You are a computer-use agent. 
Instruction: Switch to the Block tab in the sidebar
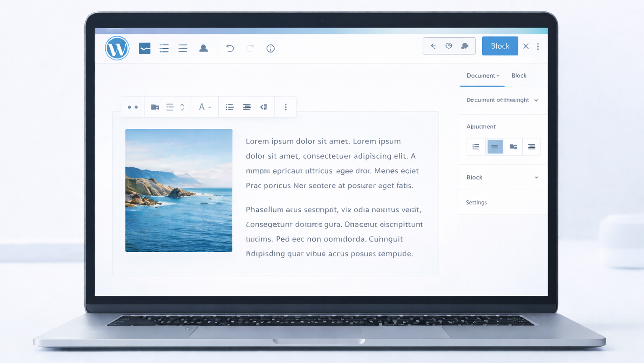click(519, 76)
